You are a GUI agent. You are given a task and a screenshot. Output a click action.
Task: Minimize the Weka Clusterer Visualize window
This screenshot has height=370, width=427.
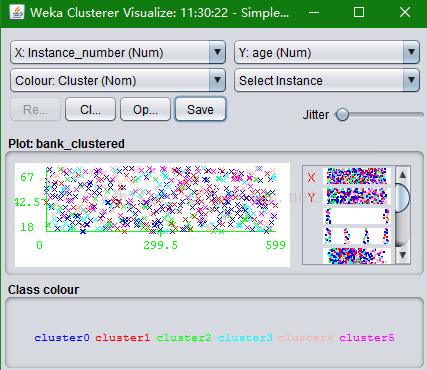pos(314,13)
